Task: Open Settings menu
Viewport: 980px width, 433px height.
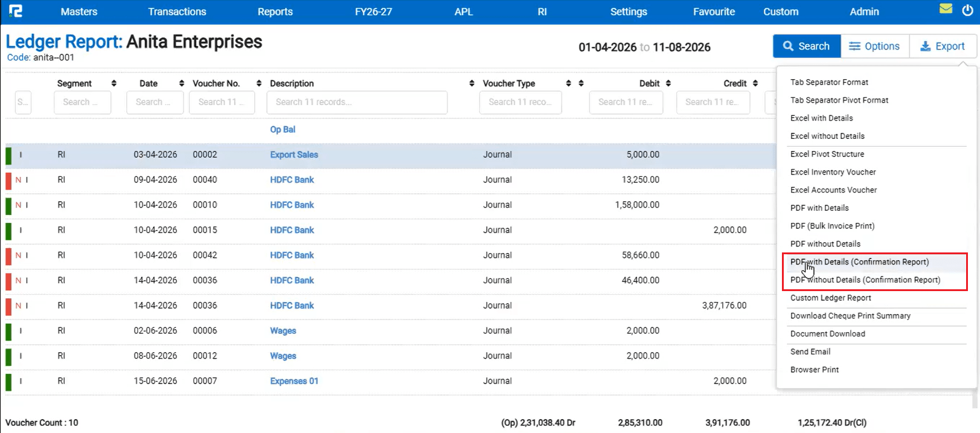Action: click(x=629, y=11)
